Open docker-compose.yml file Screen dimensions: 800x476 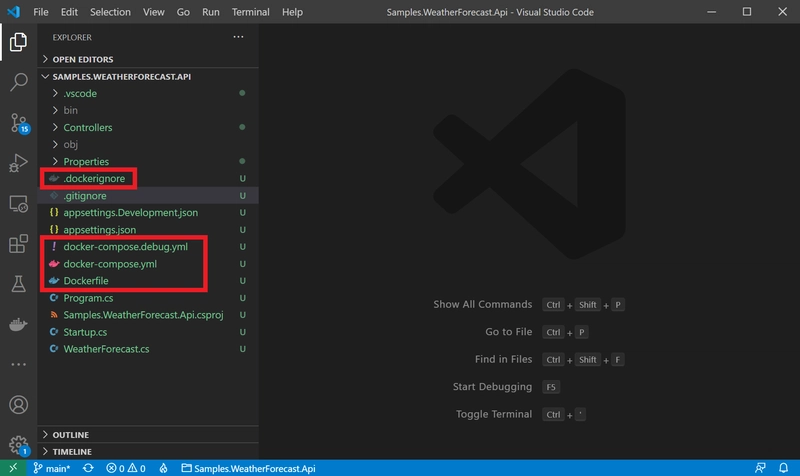(148, 264)
